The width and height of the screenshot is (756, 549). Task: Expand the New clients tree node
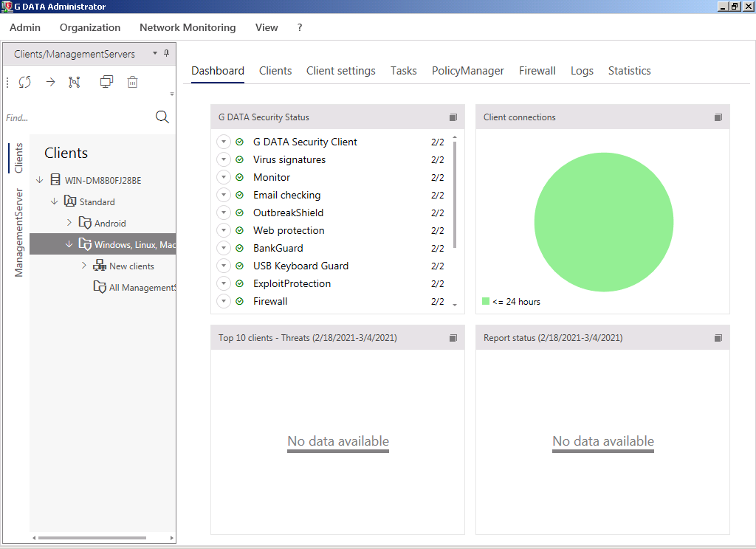[x=84, y=266]
